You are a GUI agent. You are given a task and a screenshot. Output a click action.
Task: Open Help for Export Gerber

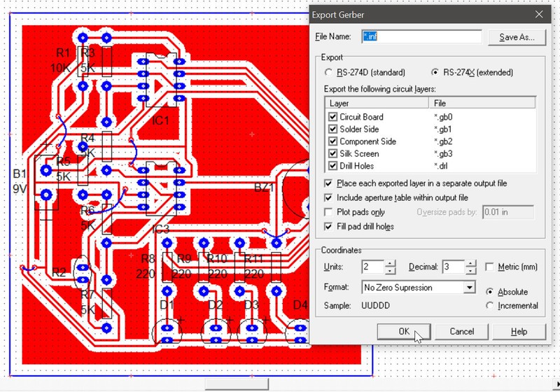(x=519, y=332)
